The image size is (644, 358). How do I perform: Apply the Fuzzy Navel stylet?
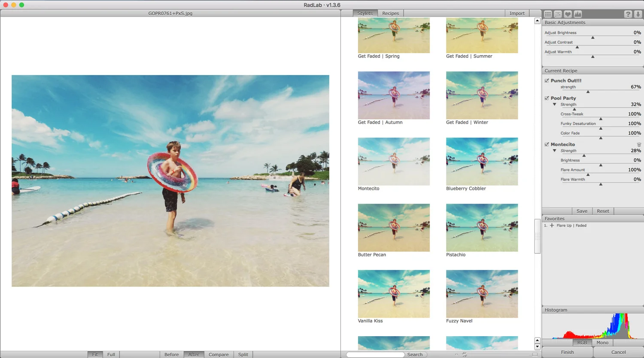pos(482,294)
